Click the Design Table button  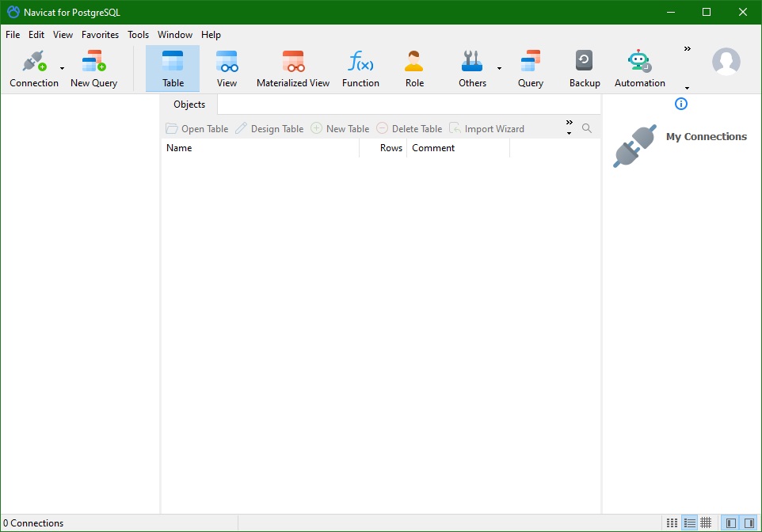point(269,129)
